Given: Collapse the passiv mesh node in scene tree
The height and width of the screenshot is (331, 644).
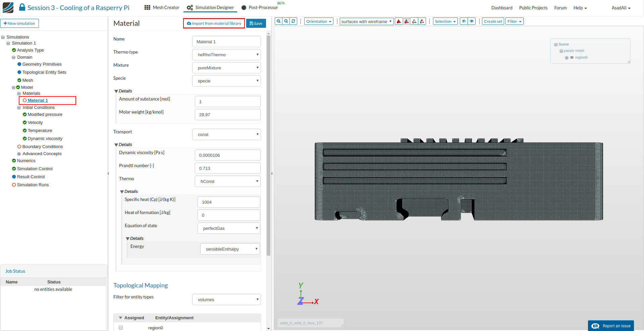Looking at the screenshot, I should [561, 51].
